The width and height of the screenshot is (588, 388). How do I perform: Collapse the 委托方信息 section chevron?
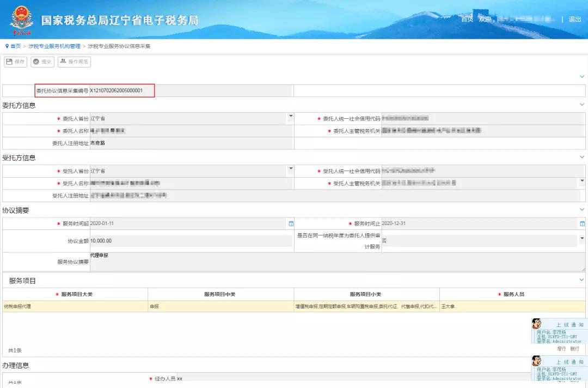coord(581,104)
